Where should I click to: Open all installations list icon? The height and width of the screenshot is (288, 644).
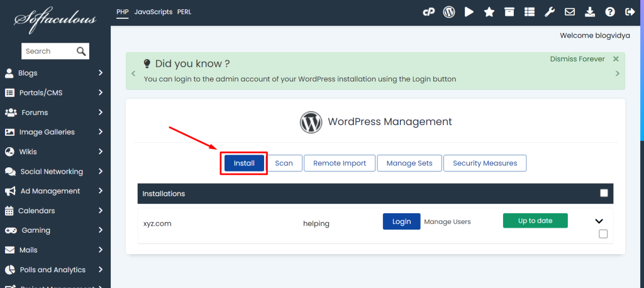point(530,13)
